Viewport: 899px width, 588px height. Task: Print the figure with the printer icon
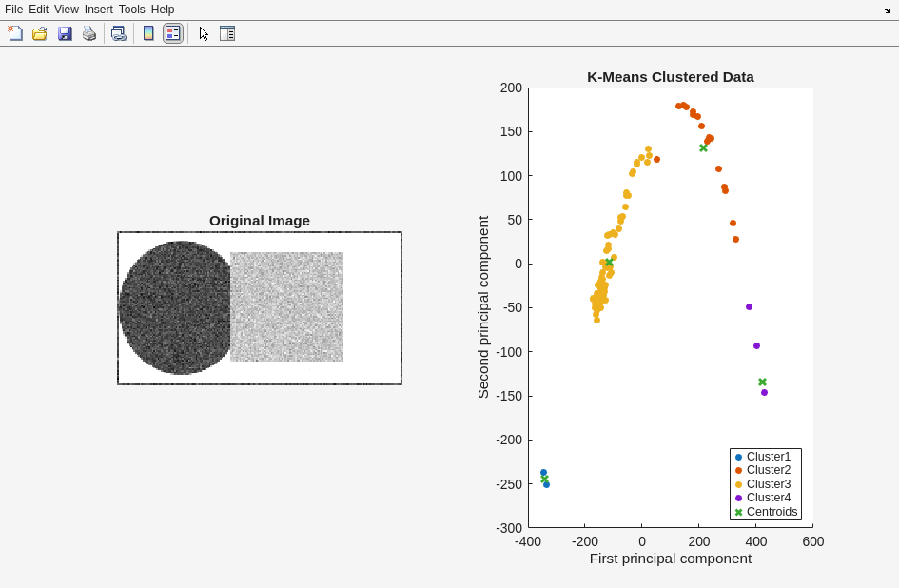89,33
